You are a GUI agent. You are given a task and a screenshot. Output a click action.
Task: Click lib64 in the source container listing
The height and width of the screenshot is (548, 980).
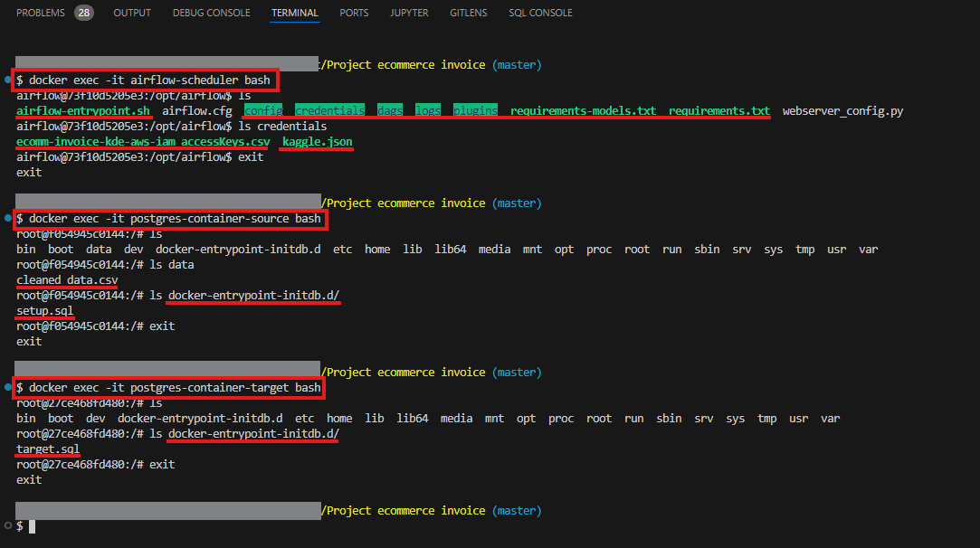point(451,250)
